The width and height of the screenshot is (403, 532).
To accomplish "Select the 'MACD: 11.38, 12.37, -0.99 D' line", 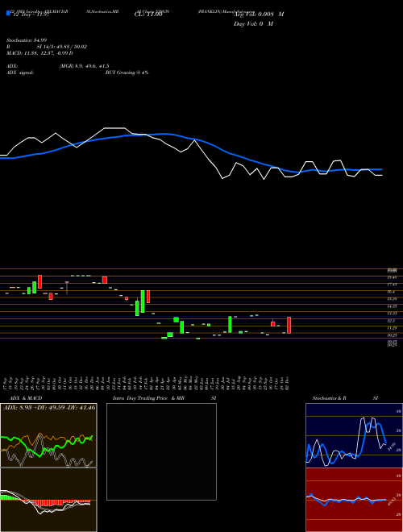I will (x=39, y=53).
